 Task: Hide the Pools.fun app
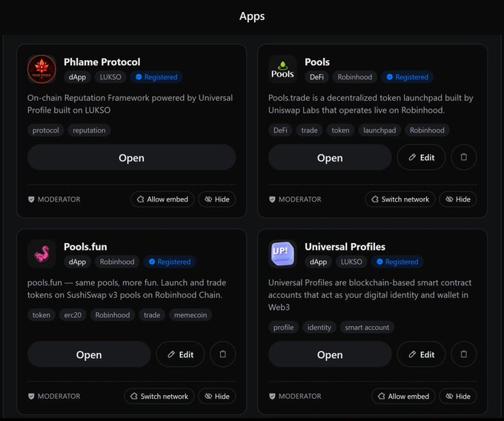coord(217,397)
